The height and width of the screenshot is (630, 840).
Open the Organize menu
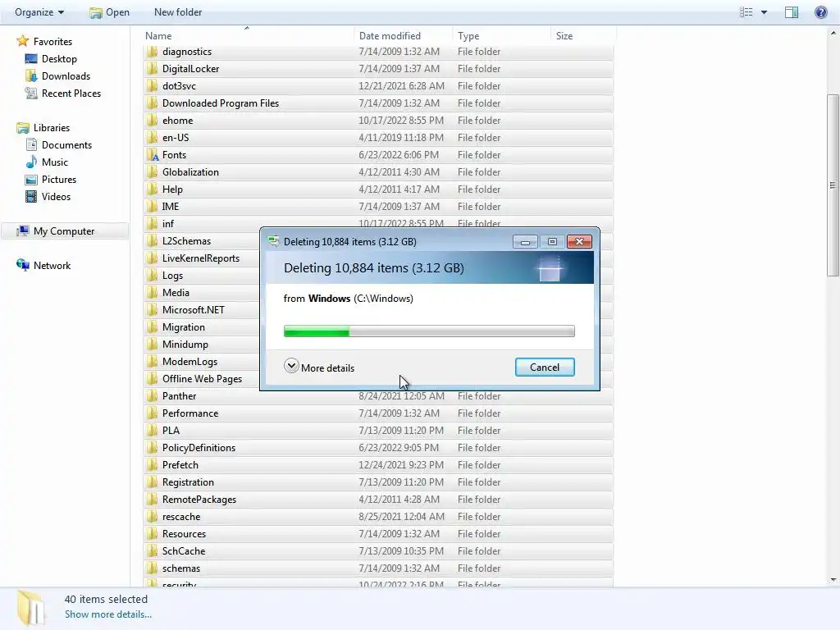[39, 11]
